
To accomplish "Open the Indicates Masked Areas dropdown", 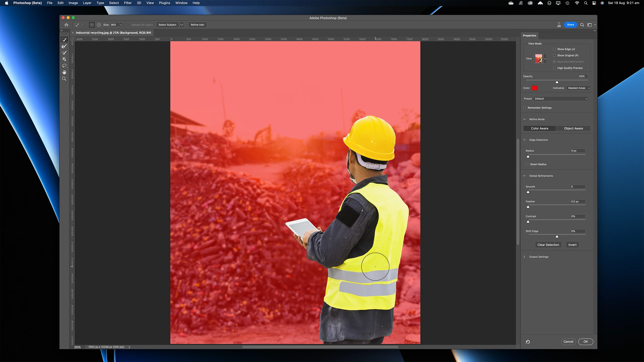I will [x=579, y=88].
